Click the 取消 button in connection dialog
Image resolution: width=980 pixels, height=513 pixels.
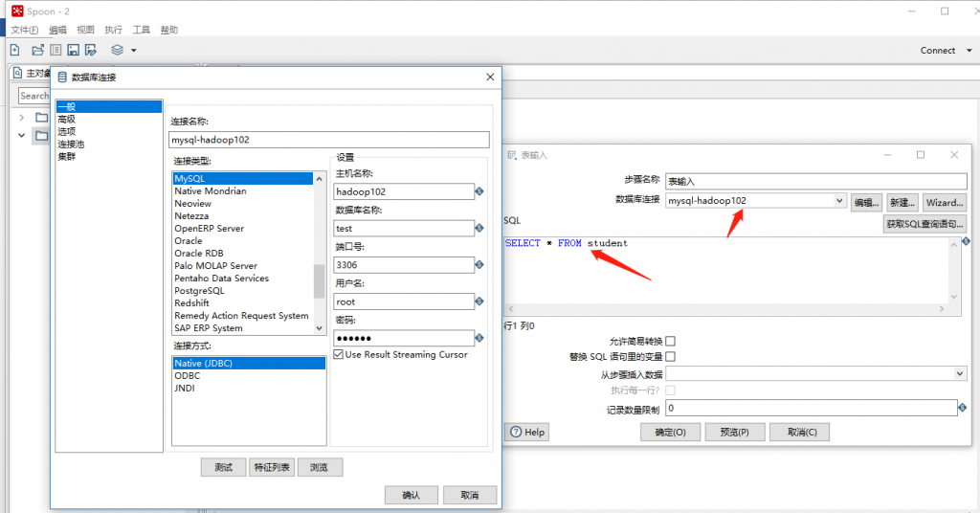click(470, 495)
